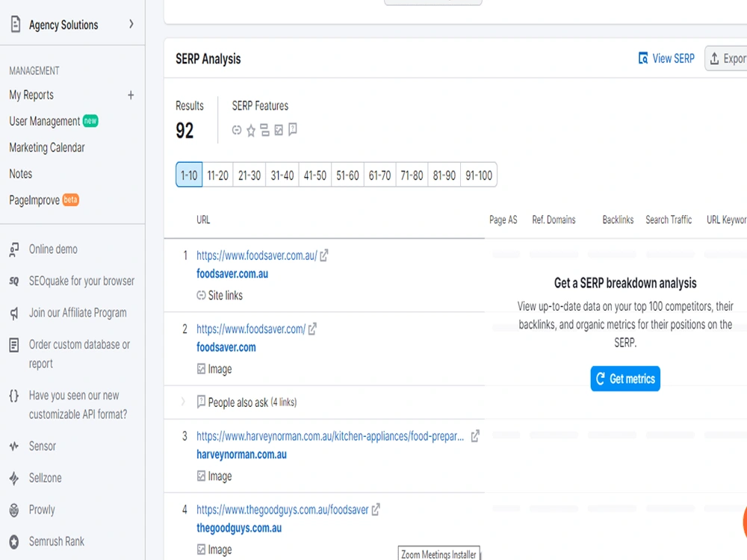Select the 11-20 results range tab

click(217, 175)
